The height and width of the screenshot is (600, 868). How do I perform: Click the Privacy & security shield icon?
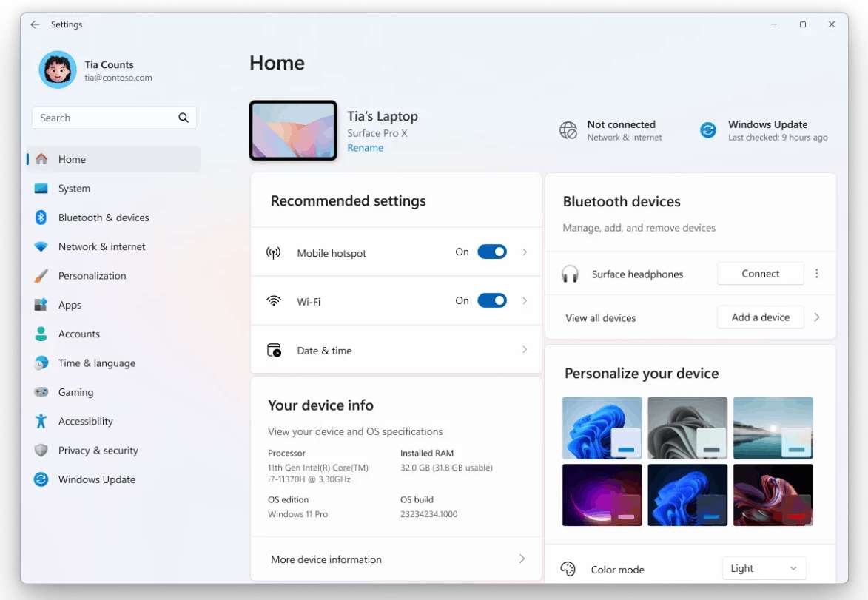point(41,451)
